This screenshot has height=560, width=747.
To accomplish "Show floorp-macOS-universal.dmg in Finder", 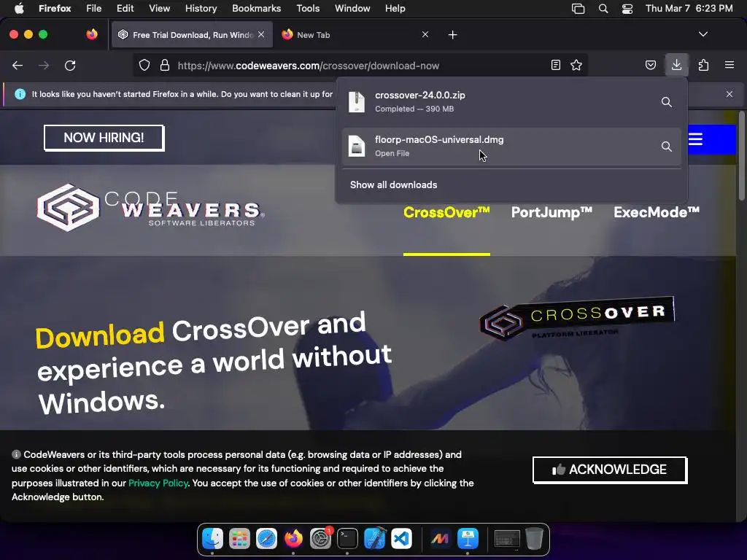I will [667, 147].
